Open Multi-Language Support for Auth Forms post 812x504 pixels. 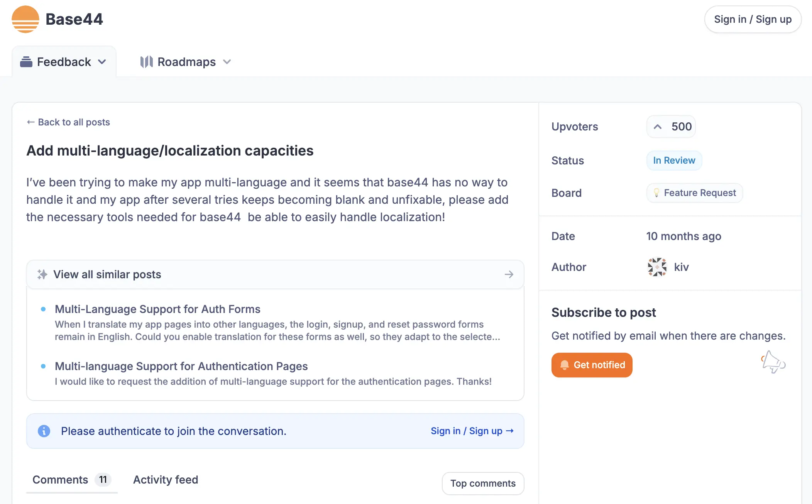click(157, 309)
